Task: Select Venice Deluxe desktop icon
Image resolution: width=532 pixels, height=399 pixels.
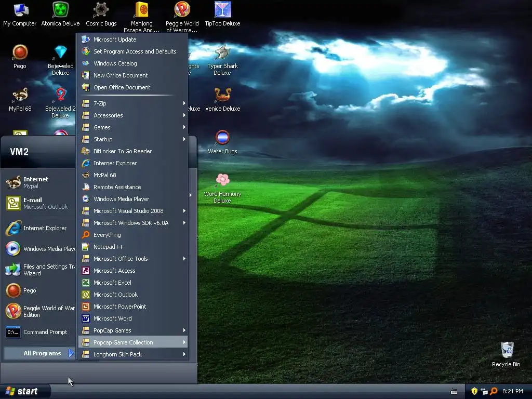Action: [x=222, y=99]
